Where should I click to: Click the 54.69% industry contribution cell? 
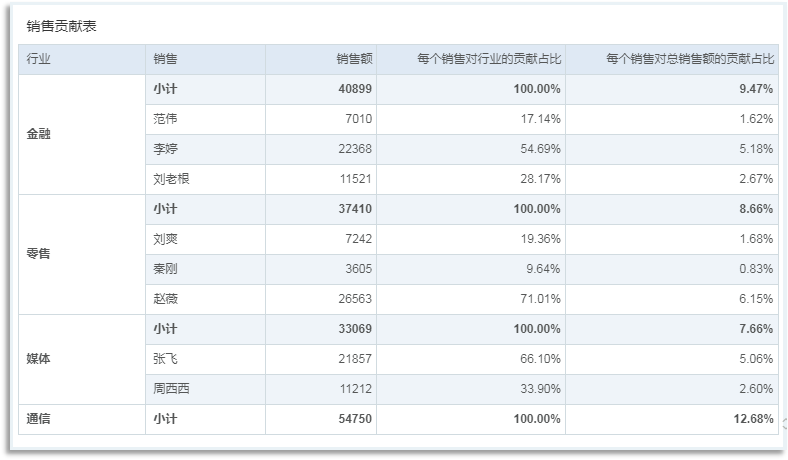537,149
